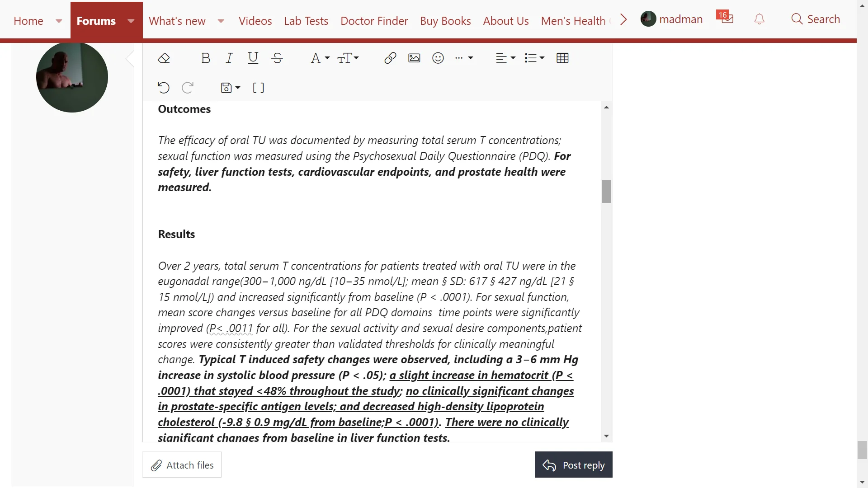Click the Attach files button

(x=182, y=465)
